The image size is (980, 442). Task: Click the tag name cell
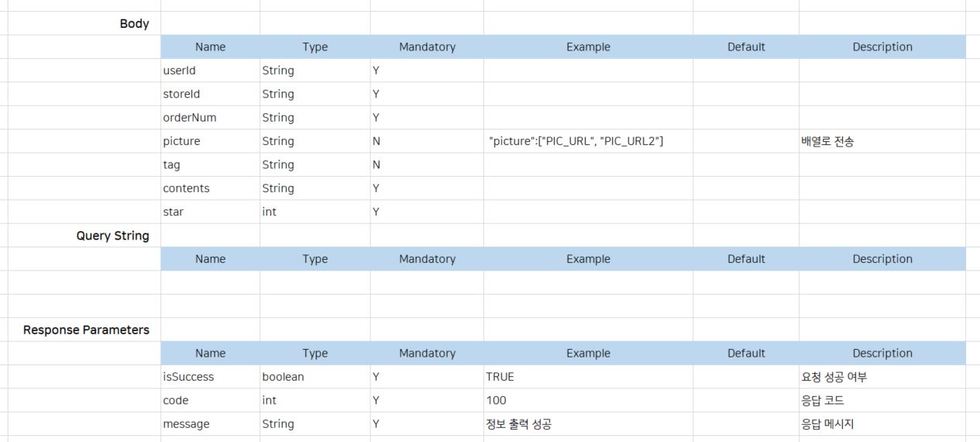pyautogui.click(x=171, y=165)
